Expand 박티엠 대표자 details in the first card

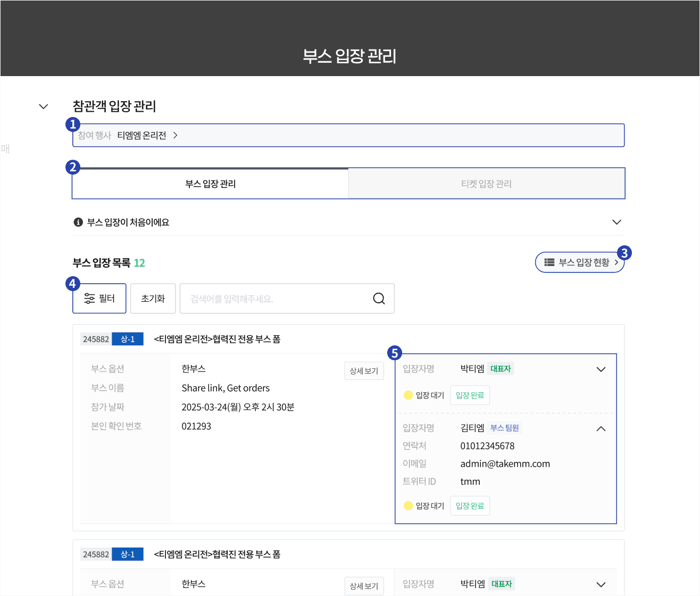(x=601, y=369)
